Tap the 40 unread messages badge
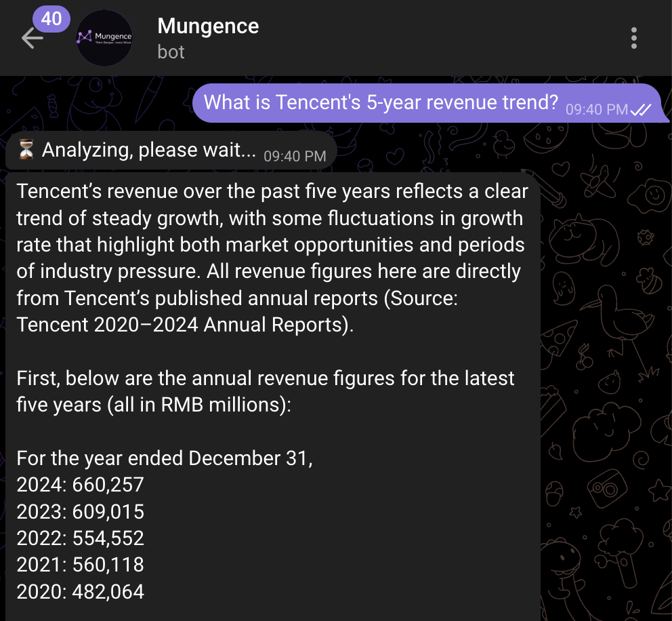The height and width of the screenshot is (621, 672). point(51,19)
